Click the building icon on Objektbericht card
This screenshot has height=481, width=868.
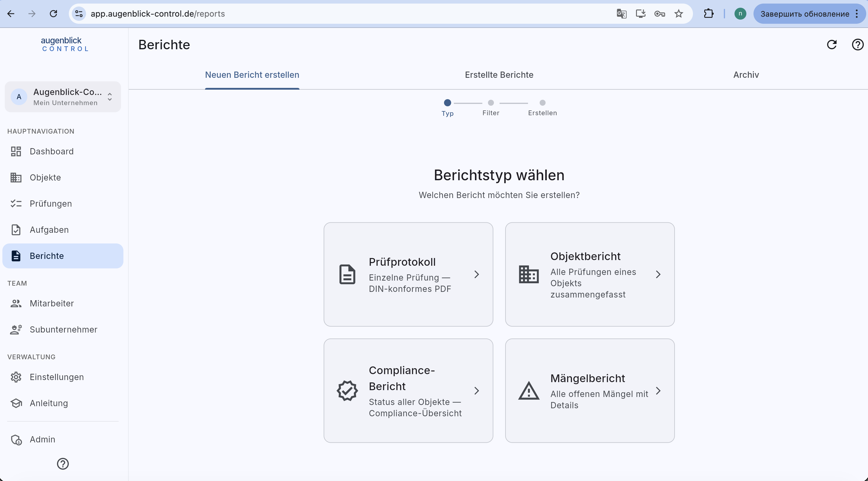(529, 274)
